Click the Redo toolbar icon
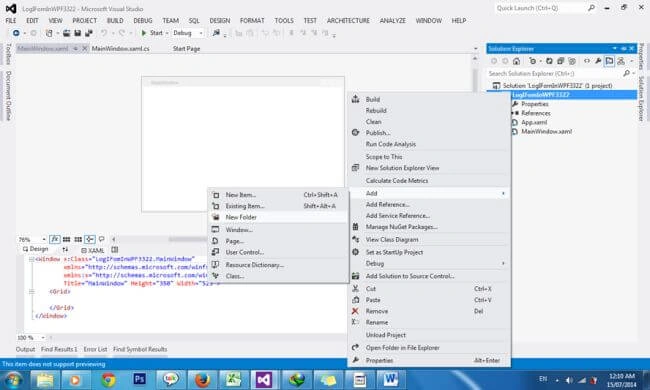Screen dimensions: 650x390 [121, 33]
